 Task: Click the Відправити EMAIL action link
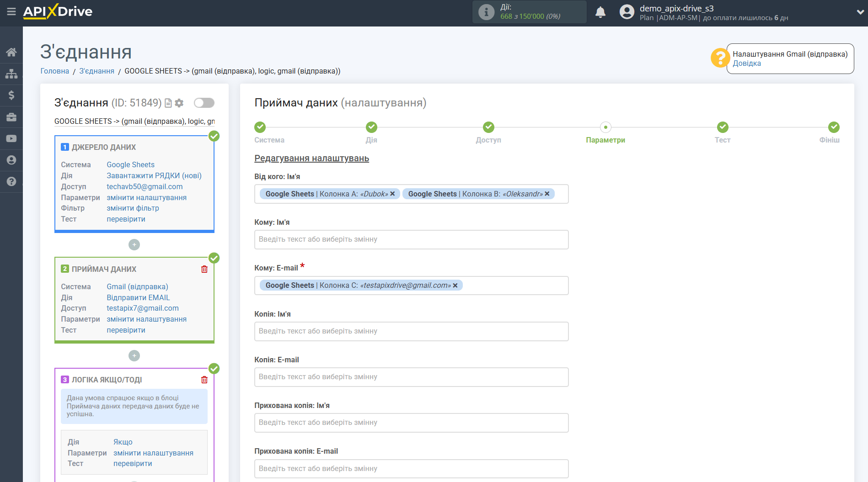pyautogui.click(x=138, y=297)
